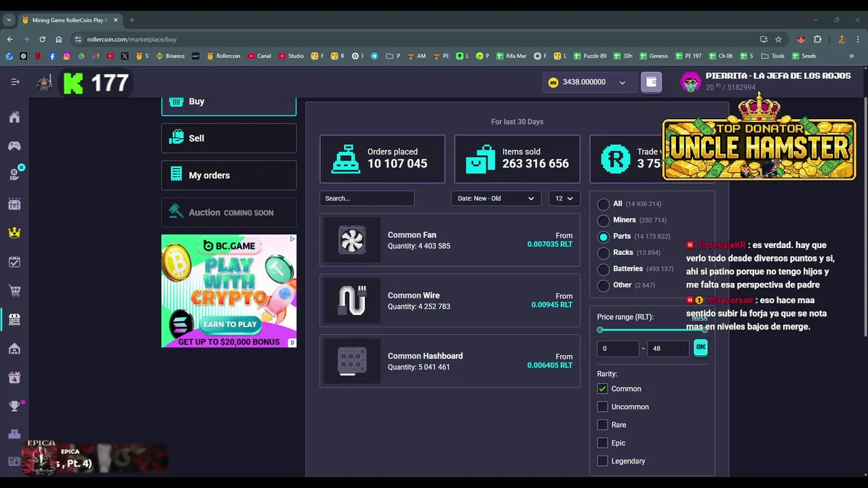Open the Chrome three-dot menu
This screenshot has width=868, height=488.
[x=858, y=39]
